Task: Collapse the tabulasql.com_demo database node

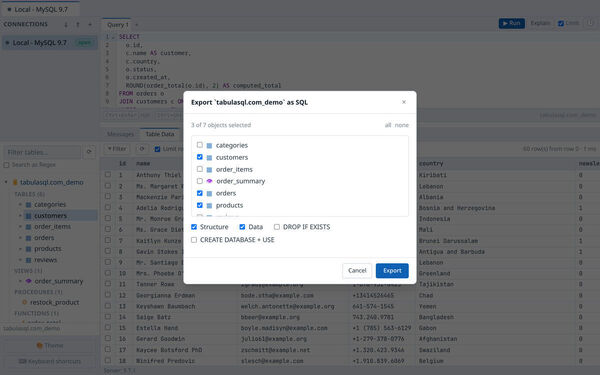Action: (6, 182)
